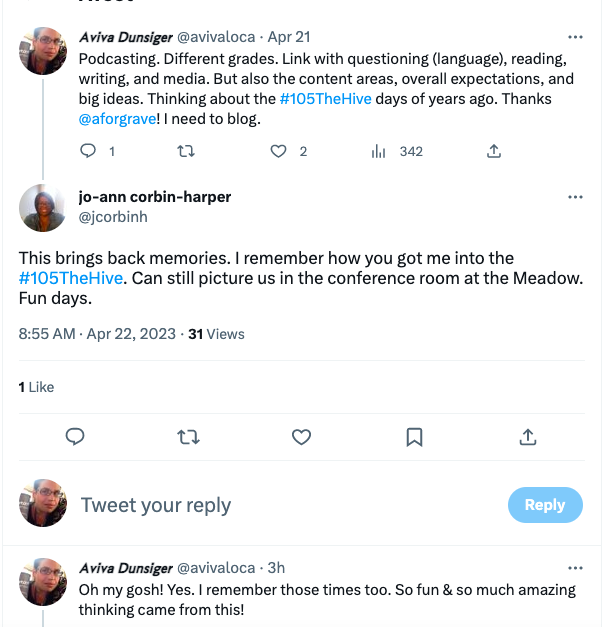Open #105TheHive hashtag in jo-ann's tweet
Viewport: 602px width, 627px height.
[x=70, y=277]
